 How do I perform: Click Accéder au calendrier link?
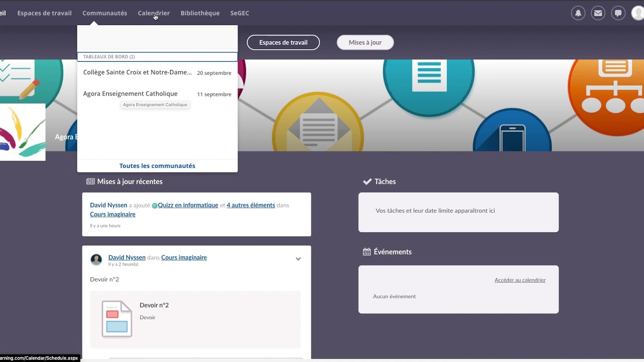coord(520,280)
